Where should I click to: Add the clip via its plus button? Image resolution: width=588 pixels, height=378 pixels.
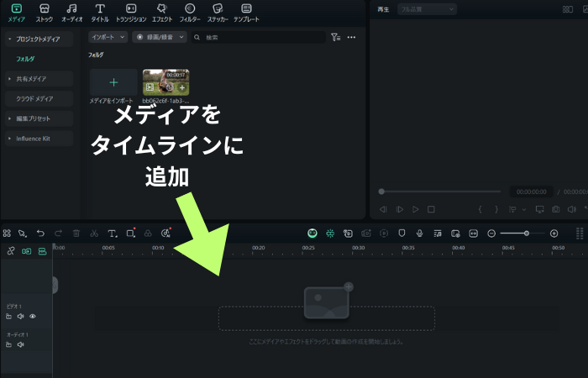point(182,87)
